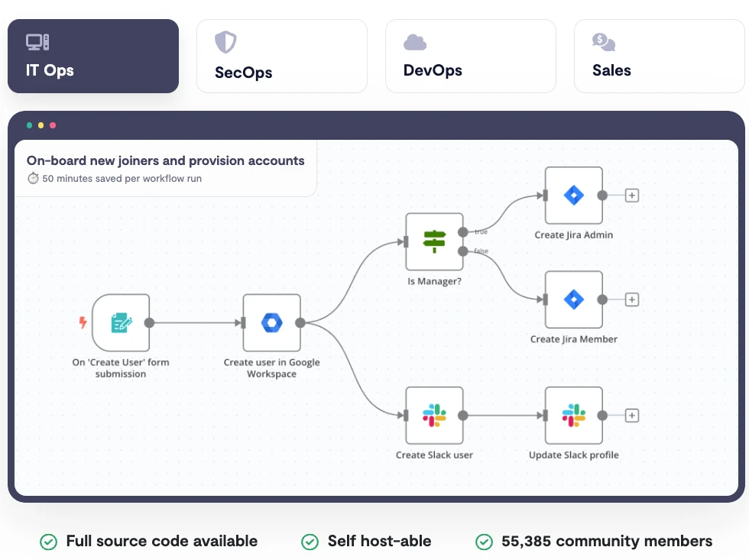
Task: Click the Create Jira Member output connector
Action: click(x=602, y=299)
